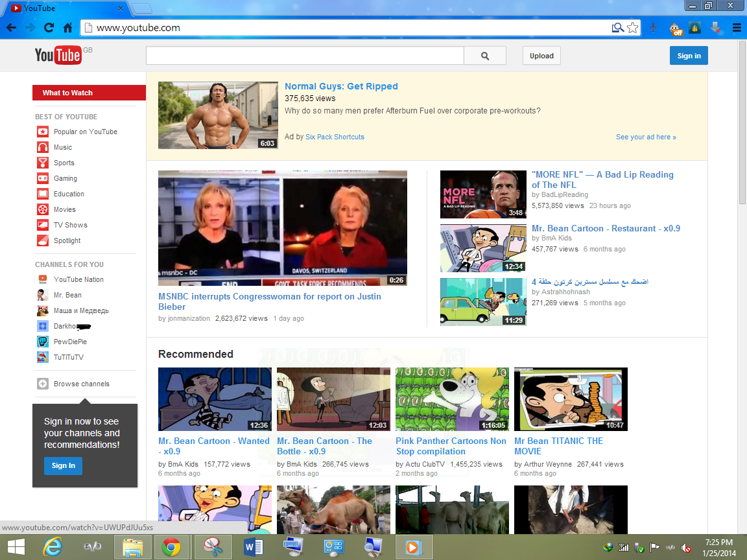This screenshot has height=560, width=747.
Task: Click the microphone voice search icon
Action: [653, 28]
